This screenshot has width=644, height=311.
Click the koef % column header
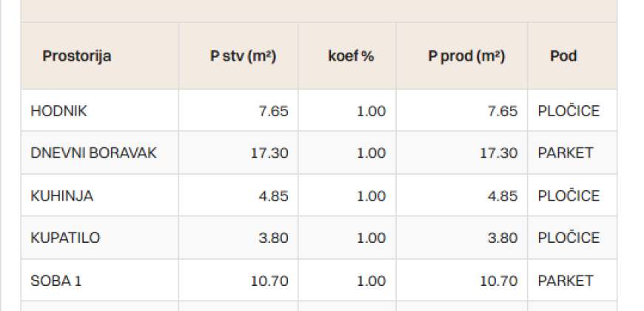(x=351, y=56)
